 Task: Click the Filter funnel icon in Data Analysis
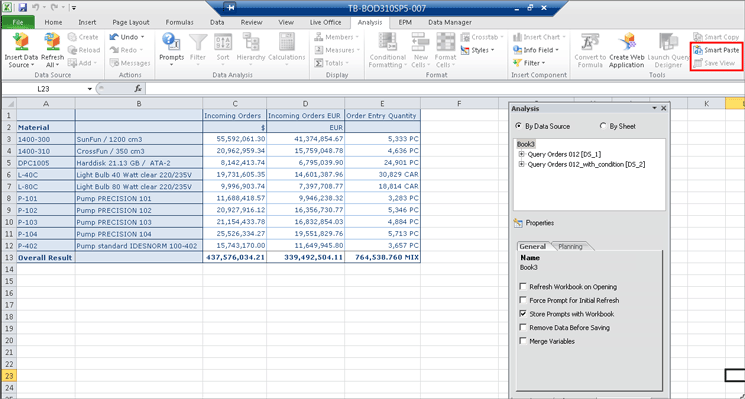[198, 42]
